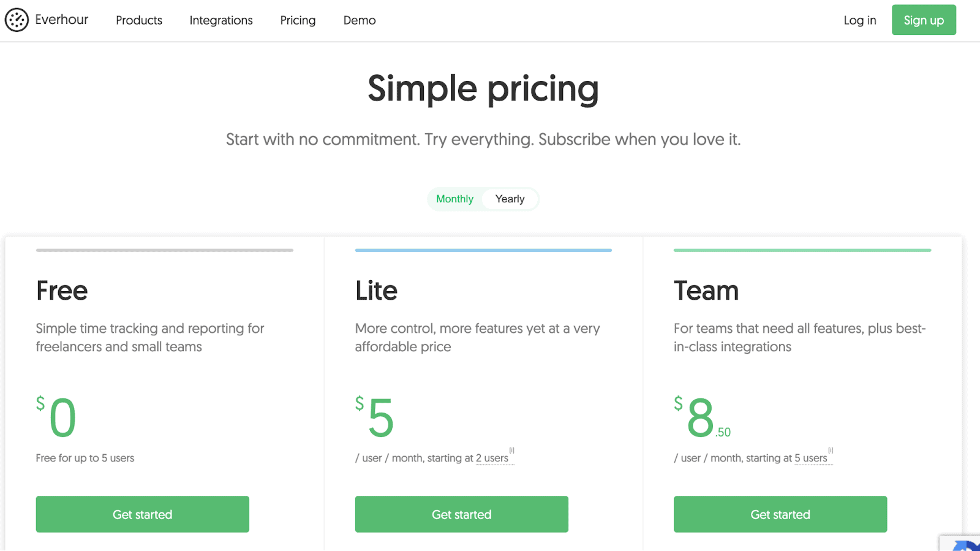Switch billing to Yearly
This screenshot has height=551, width=980.
pos(510,199)
